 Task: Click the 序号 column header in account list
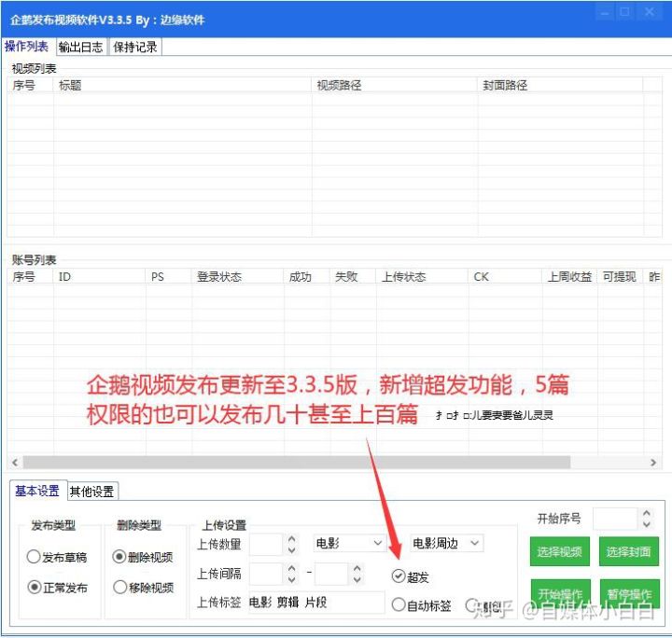pyautogui.click(x=31, y=277)
